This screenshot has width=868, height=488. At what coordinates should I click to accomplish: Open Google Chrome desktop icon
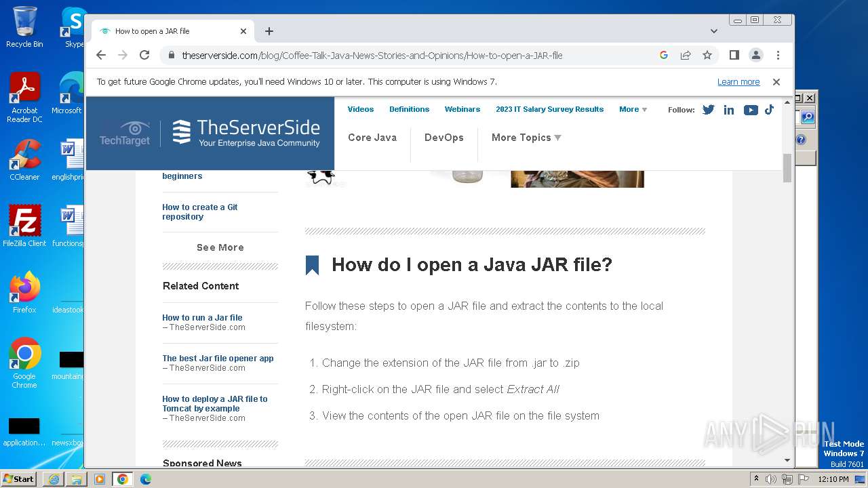(24, 363)
